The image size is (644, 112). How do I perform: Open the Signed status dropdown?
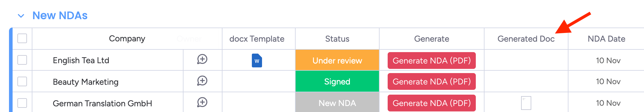click(x=337, y=81)
